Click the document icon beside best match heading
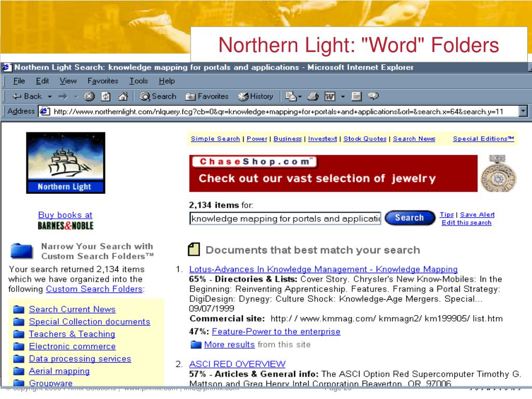The width and height of the screenshot is (532, 399). click(x=194, y=249)
